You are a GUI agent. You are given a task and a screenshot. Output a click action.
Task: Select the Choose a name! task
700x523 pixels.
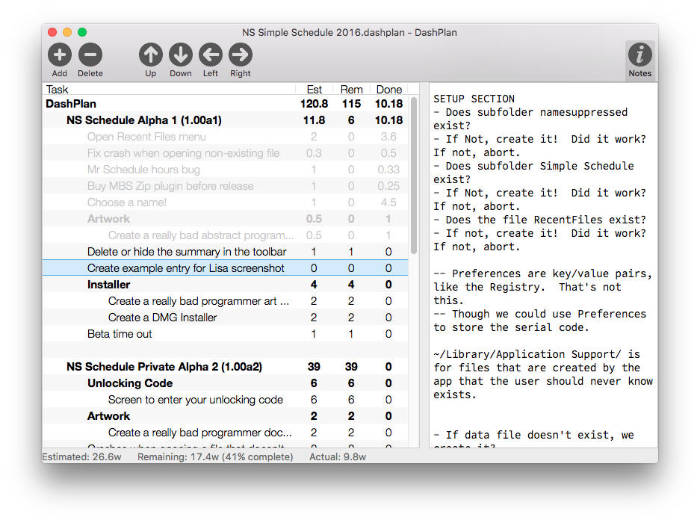click(x=225, y=203)
